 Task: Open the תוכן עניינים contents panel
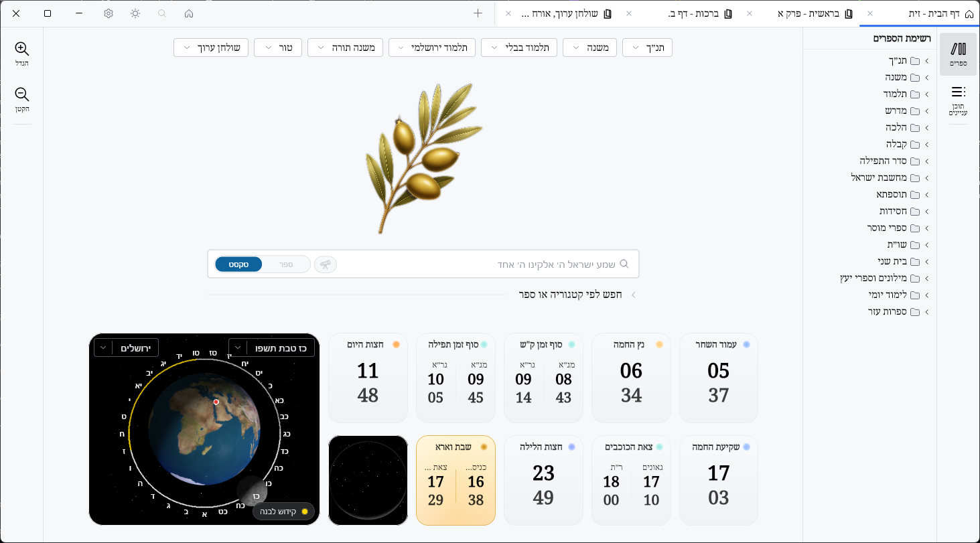(x=959, y=100)
